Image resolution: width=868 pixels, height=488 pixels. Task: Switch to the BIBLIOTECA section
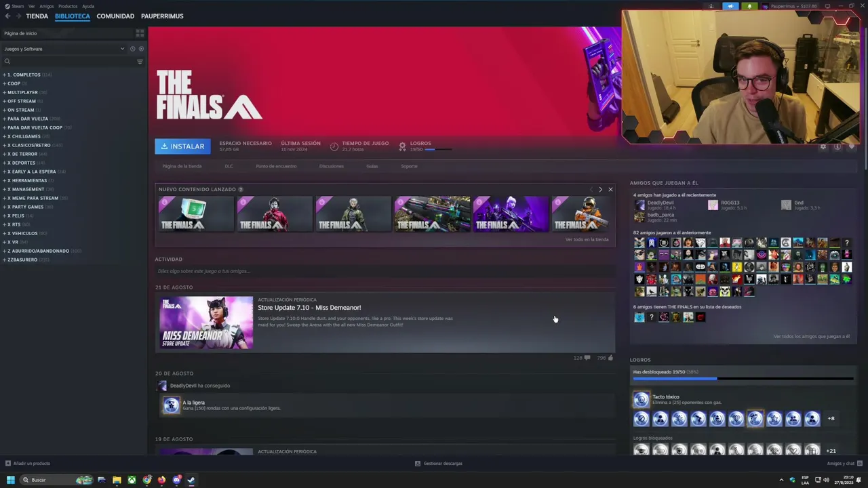point(72,16)
